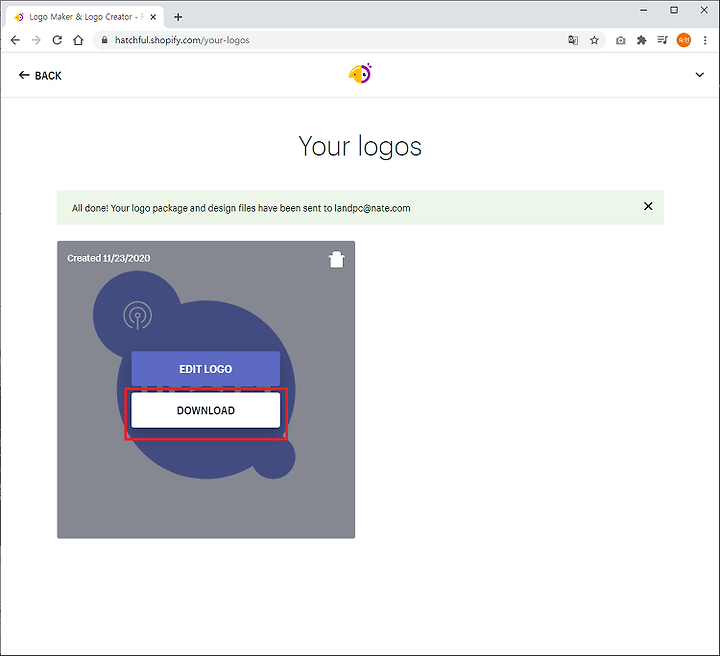
Task: Click the logo preview card thumbnail
Action: 206,390
